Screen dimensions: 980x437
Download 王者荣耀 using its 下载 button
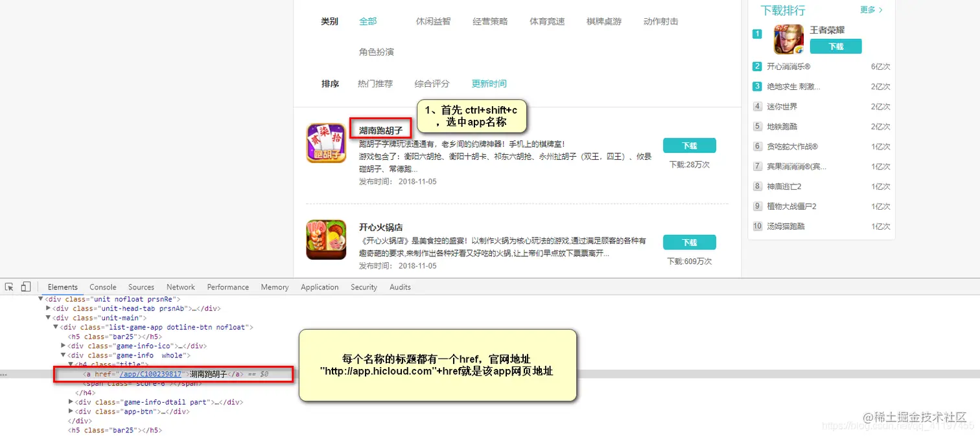835,46
